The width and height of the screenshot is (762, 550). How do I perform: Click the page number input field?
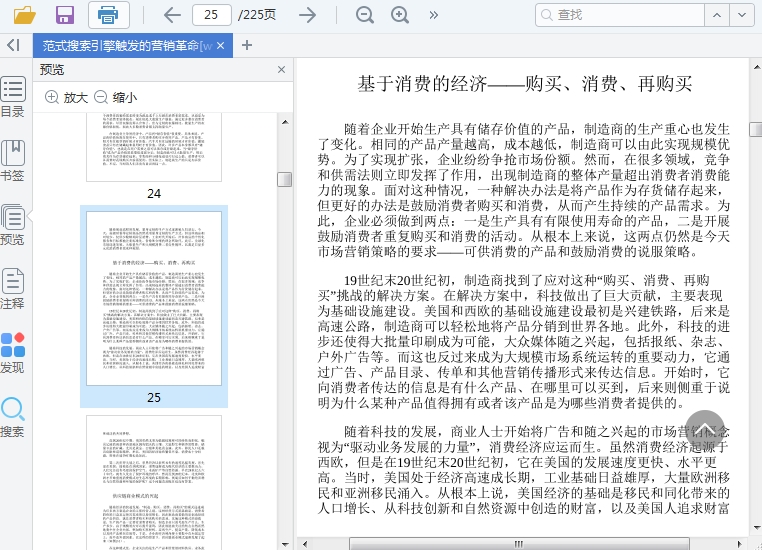tap(211, 15)
